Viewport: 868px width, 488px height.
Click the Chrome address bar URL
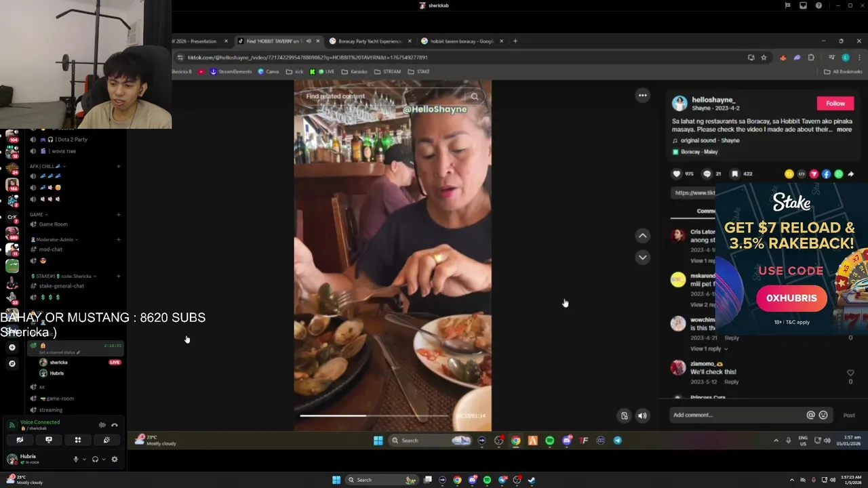click(307, 58)
